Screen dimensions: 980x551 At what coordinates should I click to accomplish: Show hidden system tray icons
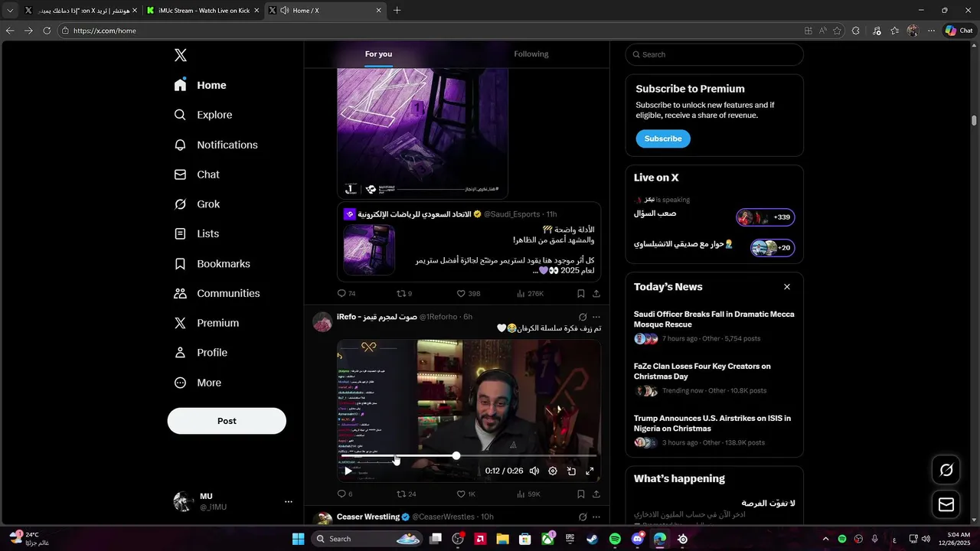(x=825, y=539)
